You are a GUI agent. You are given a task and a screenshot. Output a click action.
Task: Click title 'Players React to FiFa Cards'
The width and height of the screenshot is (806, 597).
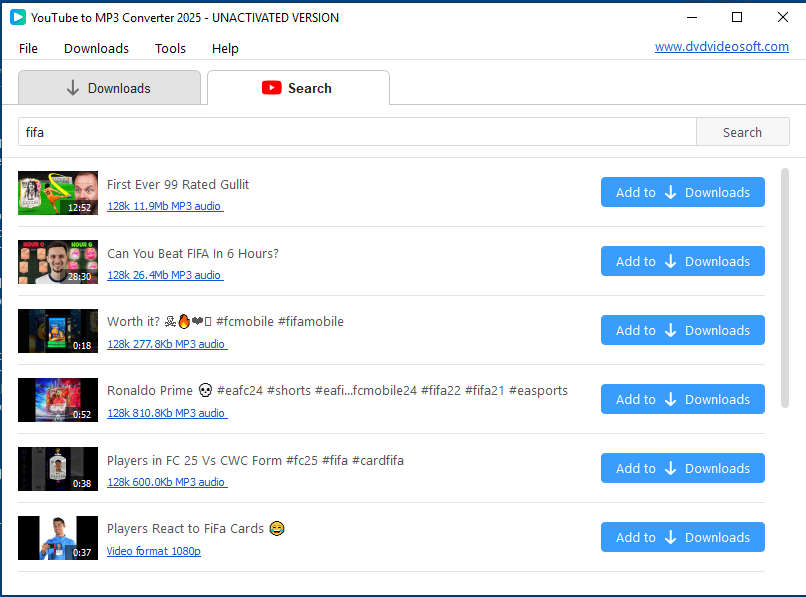[195, 529]
